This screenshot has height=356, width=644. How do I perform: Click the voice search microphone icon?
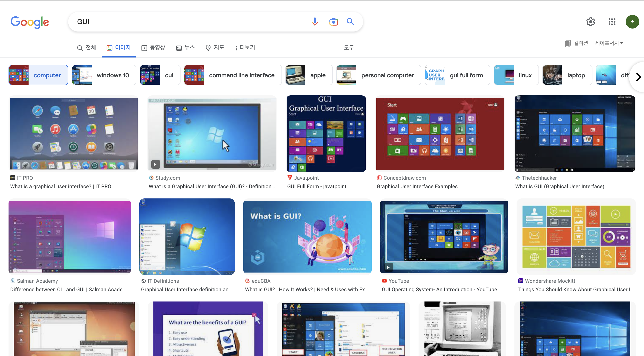coord(315,22)
